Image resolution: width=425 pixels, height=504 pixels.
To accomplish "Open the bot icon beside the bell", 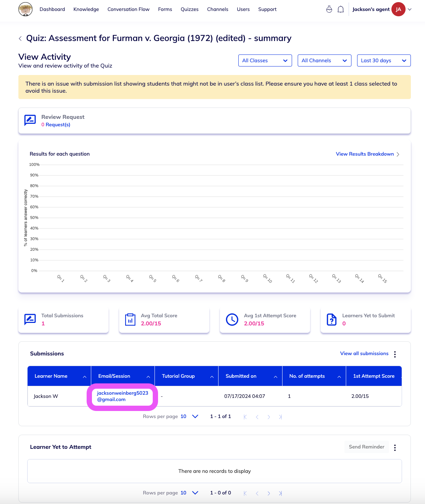I will (329, 10).
